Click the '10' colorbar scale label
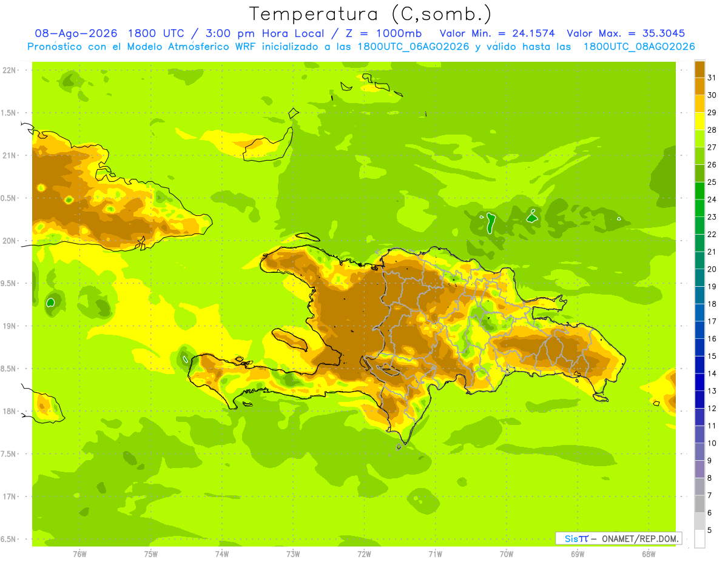The image size is (728, 562). (x=712, y=443)
